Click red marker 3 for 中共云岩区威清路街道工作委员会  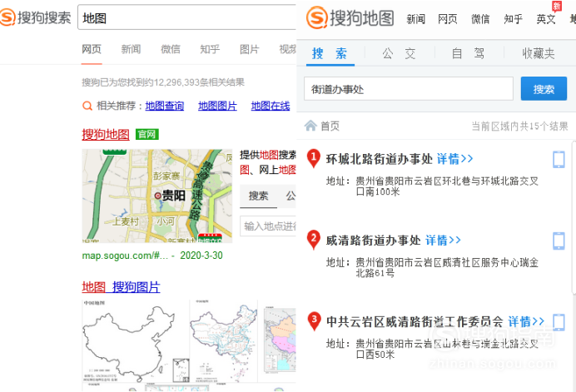[314, 321]
